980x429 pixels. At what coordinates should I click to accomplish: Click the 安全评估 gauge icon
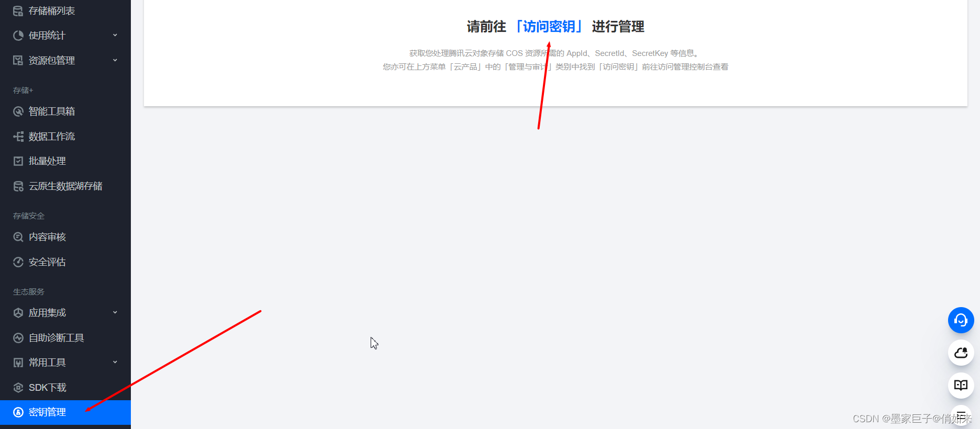tap(18, 262)
